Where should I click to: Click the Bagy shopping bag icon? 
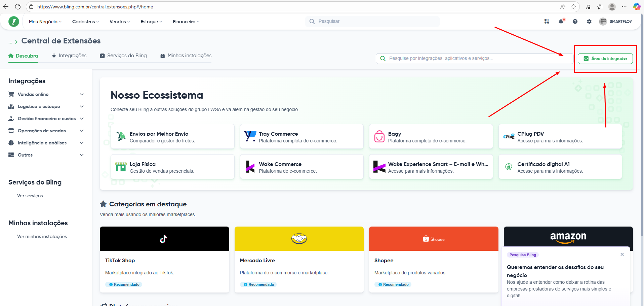(379, 136)
